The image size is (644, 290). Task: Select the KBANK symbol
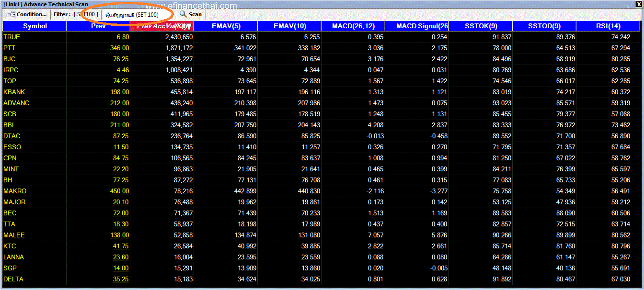[x=13, y=92]
